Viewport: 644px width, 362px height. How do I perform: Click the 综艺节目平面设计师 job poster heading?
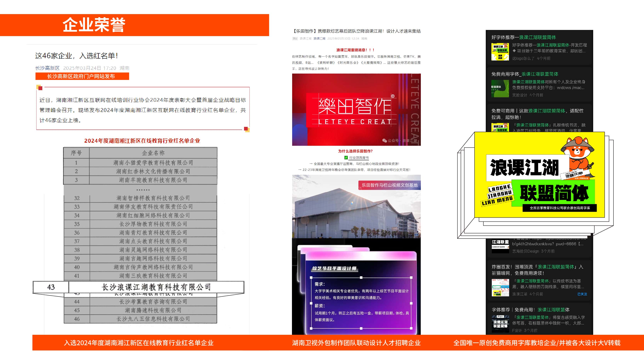click(x=334, y=268)
